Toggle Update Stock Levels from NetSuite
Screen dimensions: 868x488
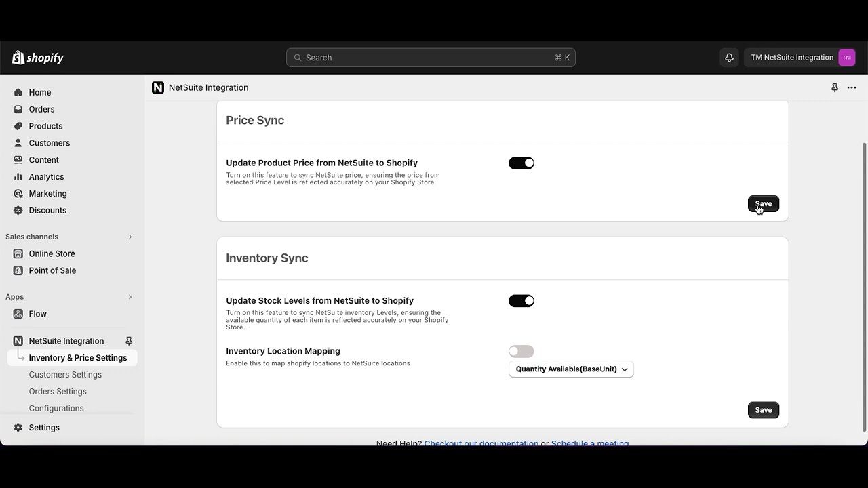[x=521, y=301]
